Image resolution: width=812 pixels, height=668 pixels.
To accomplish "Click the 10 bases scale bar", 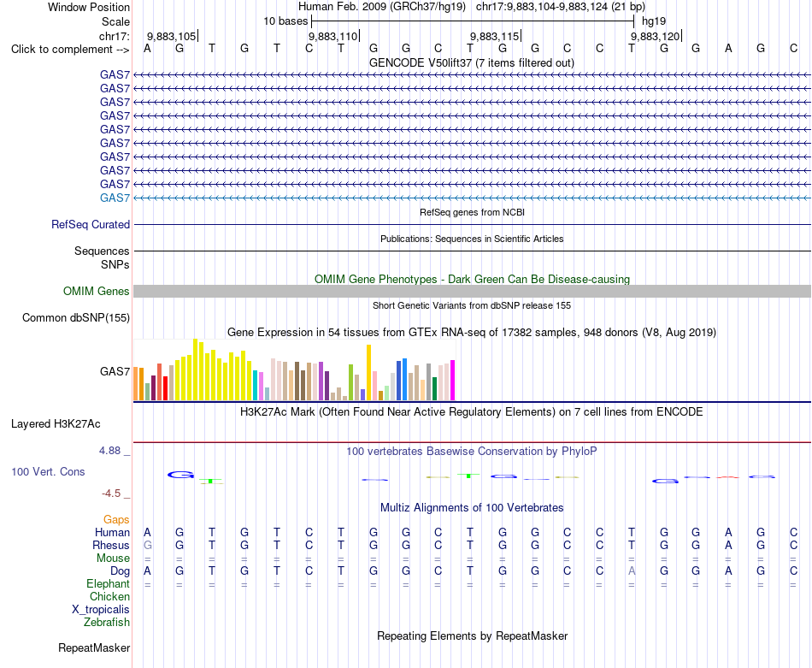I will click(x=473, y=21).
